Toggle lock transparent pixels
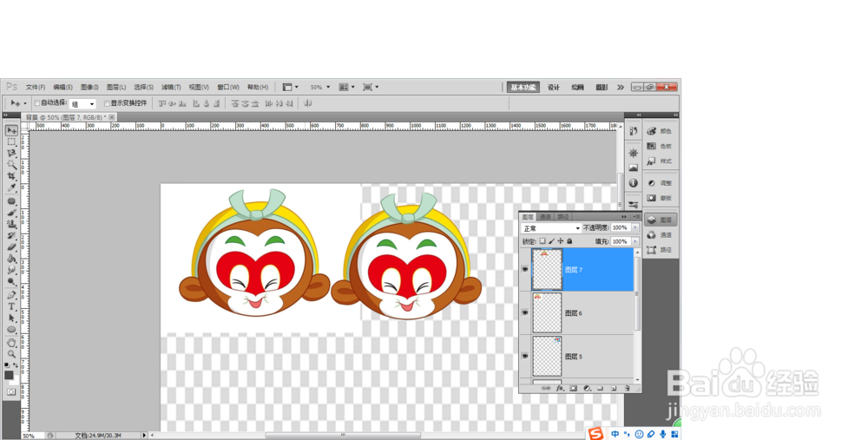Screen dimensions: 868x440 coord(542,241)
